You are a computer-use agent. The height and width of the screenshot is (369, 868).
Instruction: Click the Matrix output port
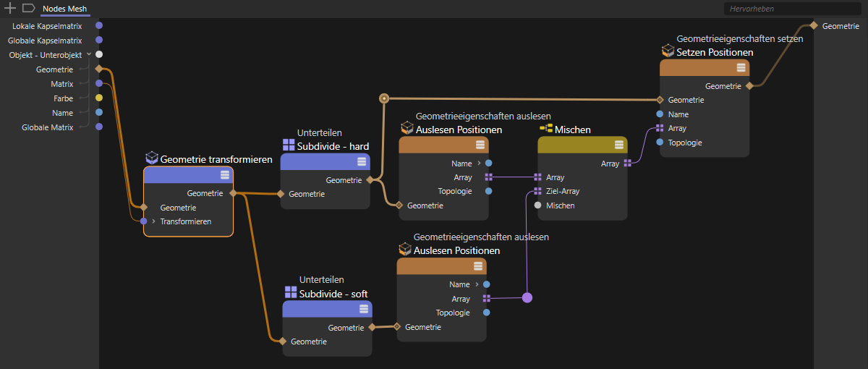point(99,84)
